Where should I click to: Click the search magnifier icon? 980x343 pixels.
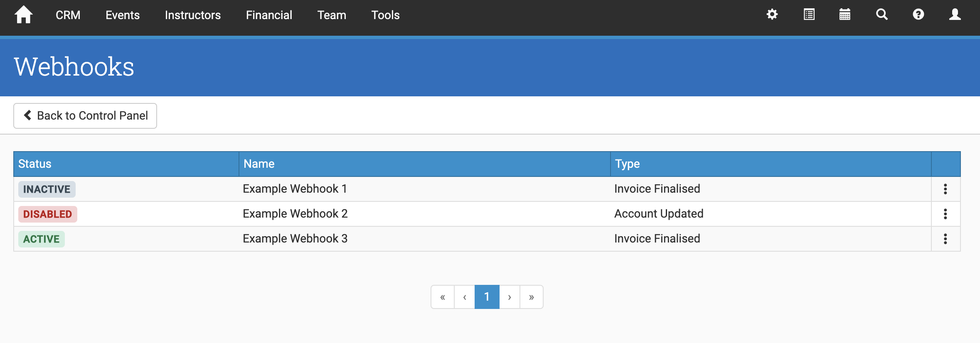(882, 15)
